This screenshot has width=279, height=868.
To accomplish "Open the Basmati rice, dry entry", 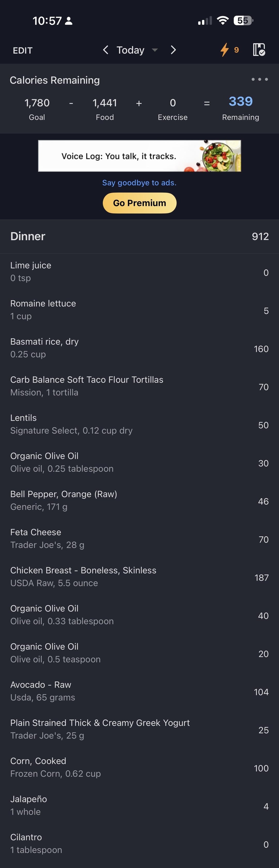I will pos(139,348).
